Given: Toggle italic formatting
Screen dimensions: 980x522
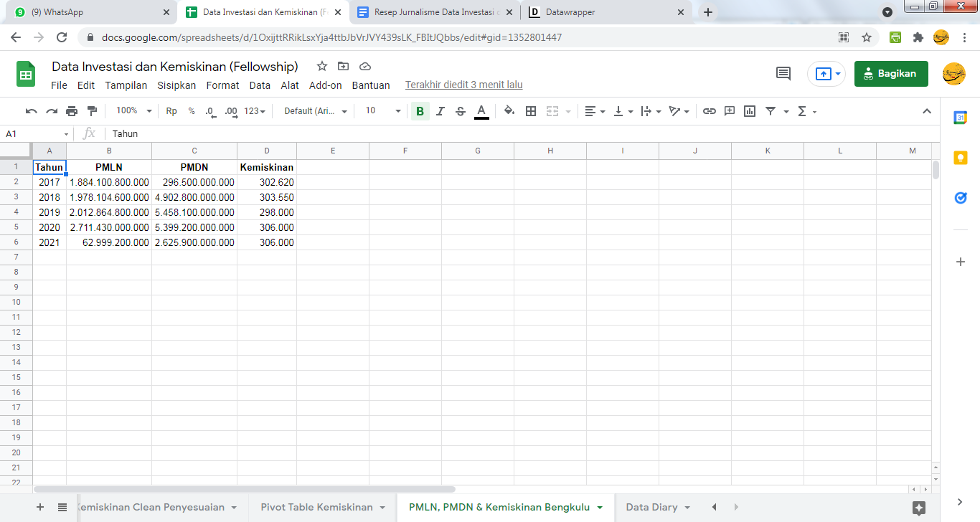Looking at the screenshot, I should click(x=440, y=111).
